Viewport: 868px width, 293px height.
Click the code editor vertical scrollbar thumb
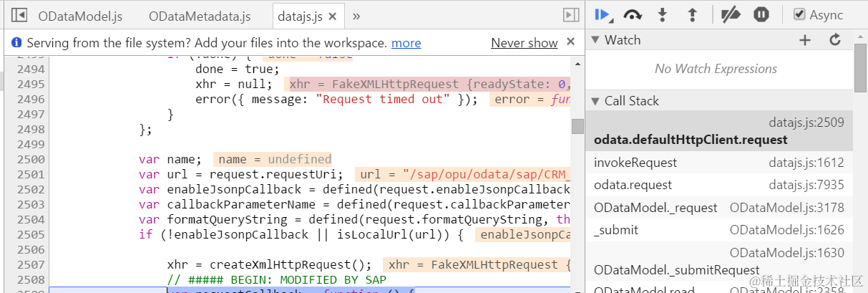tap(577, 126)
